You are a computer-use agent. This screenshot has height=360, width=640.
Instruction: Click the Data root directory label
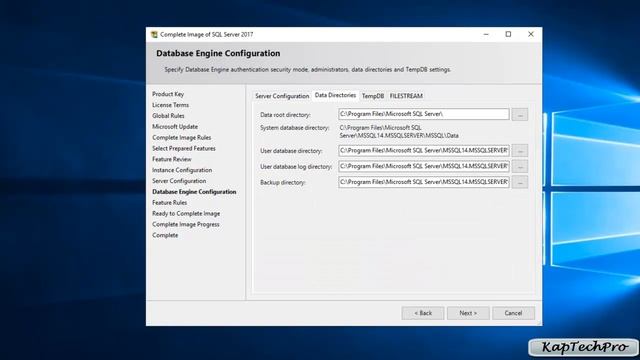point(285,115)
